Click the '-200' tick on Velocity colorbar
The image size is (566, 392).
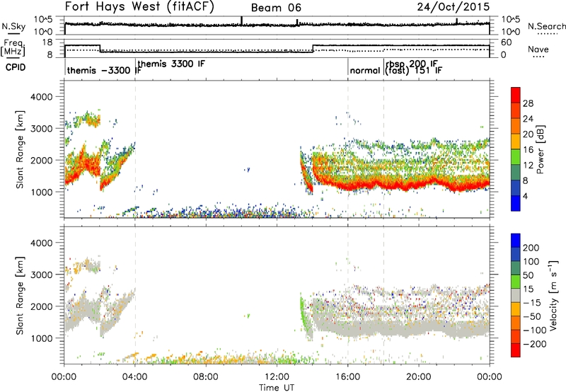point(534,344)
